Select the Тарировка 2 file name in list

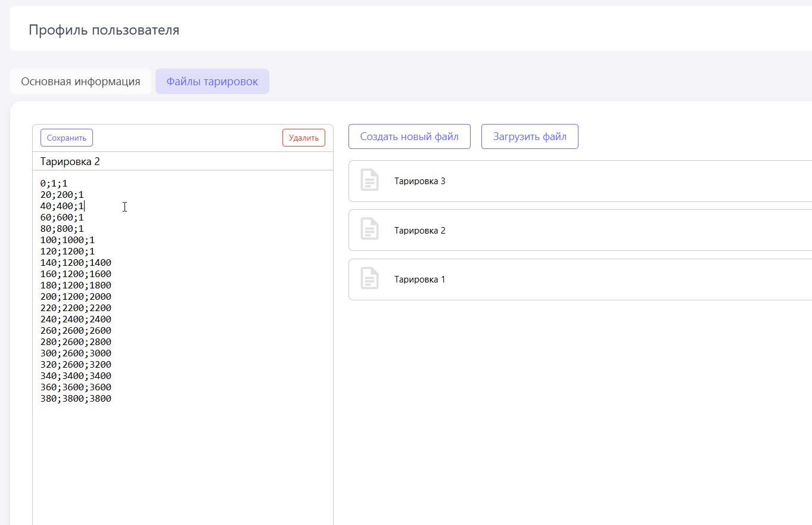click(x=419, y=231)
